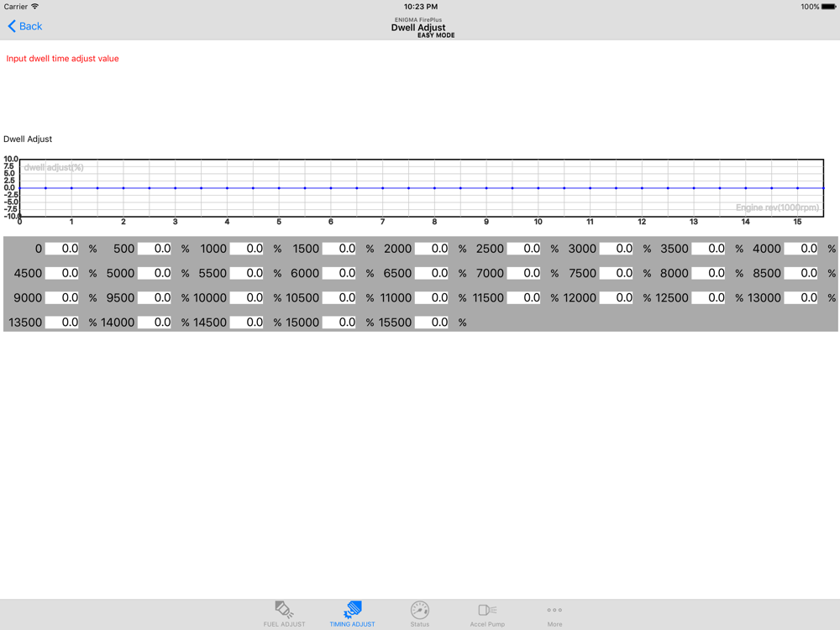The width and height of the screenshot is (840, 630).
Task: Tap the Dwell Adjust title
Action: click(x=418, y=28)
